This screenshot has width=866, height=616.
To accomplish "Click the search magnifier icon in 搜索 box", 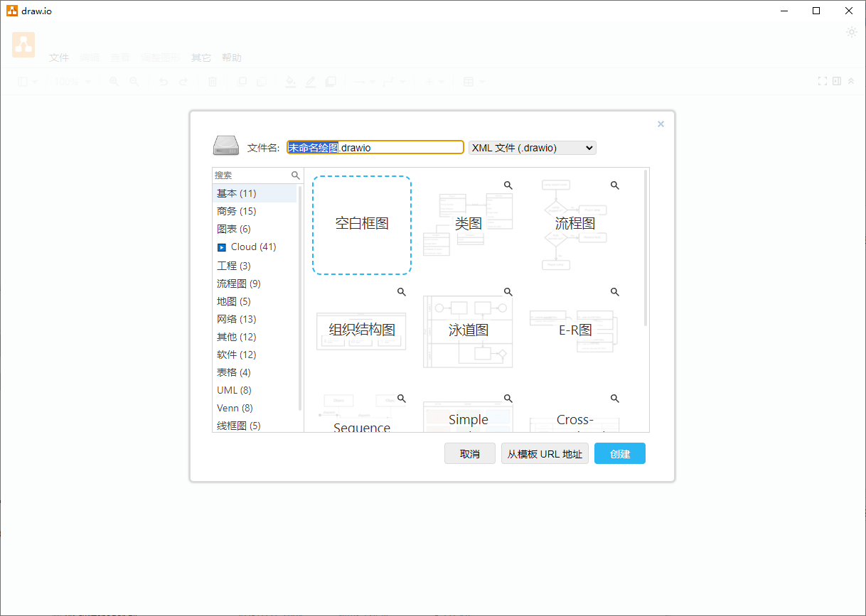I will click(296, 175).
